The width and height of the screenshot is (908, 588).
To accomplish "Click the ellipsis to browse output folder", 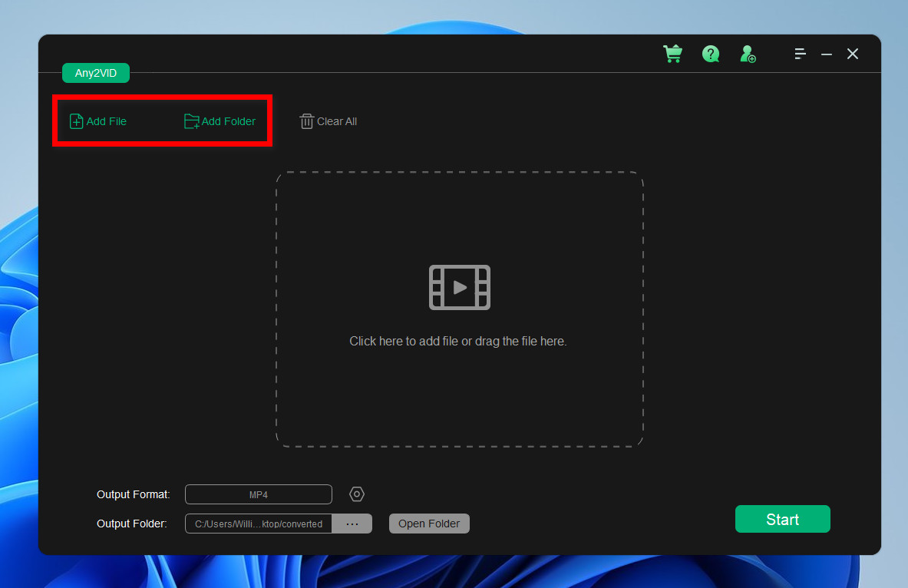I will click(x=352, y=523).
